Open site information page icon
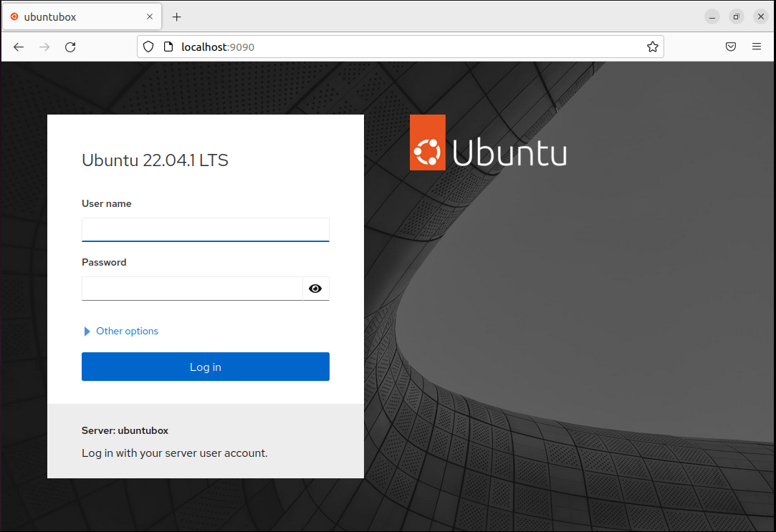The width and height of the screenshot is (776, 532). click(x=168, y=47)
